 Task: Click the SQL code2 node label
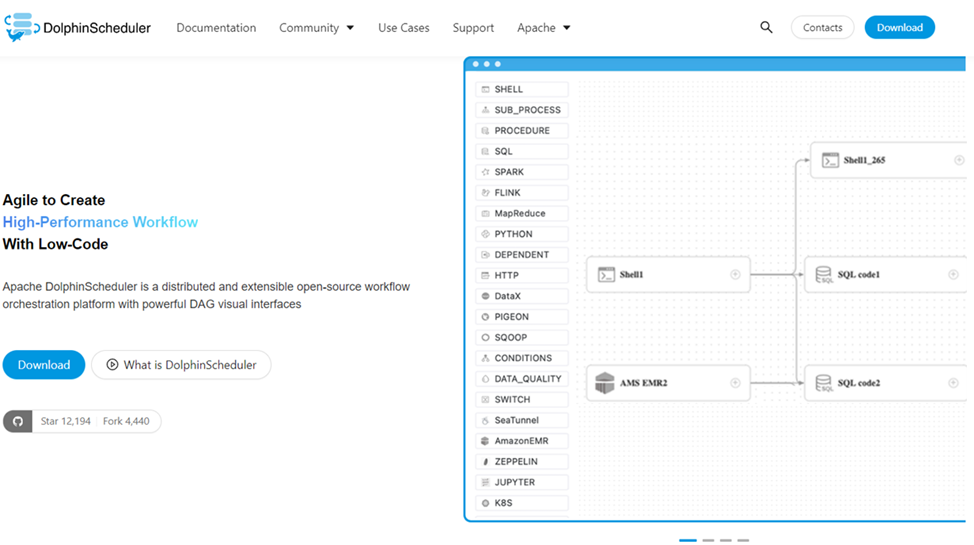pos(858,383)
